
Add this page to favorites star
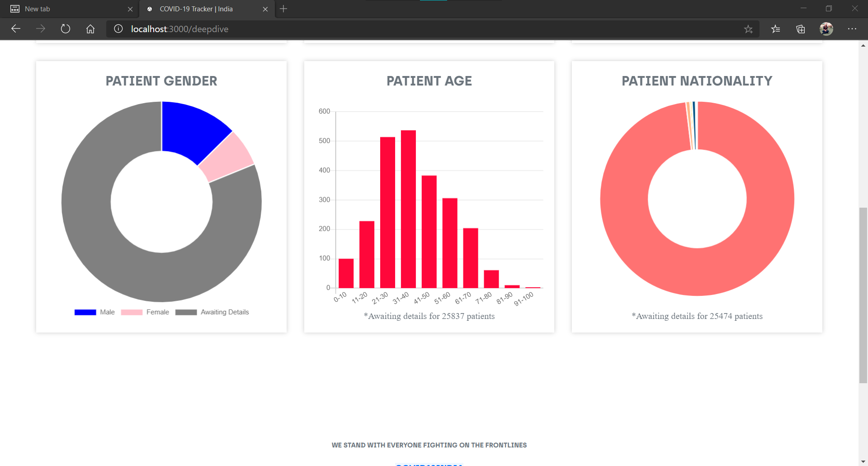748,29
